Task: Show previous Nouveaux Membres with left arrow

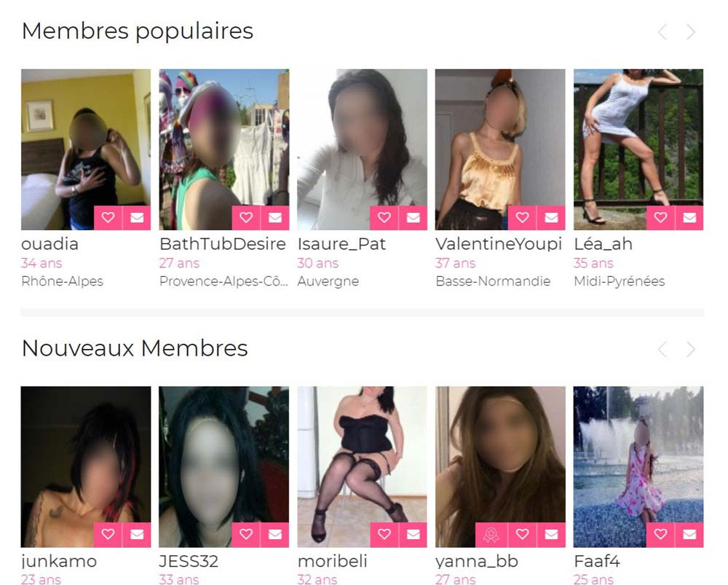Action: pyautogui.click(x=662, y=350)
